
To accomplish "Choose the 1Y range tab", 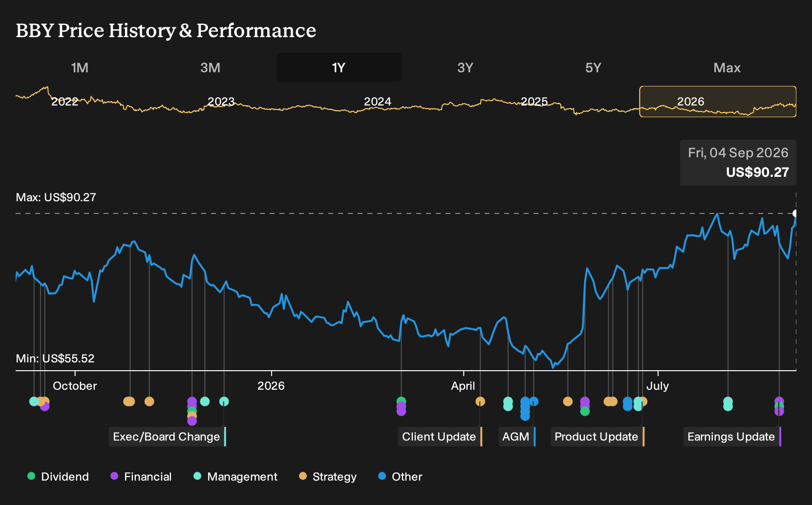I will (339, 68).
